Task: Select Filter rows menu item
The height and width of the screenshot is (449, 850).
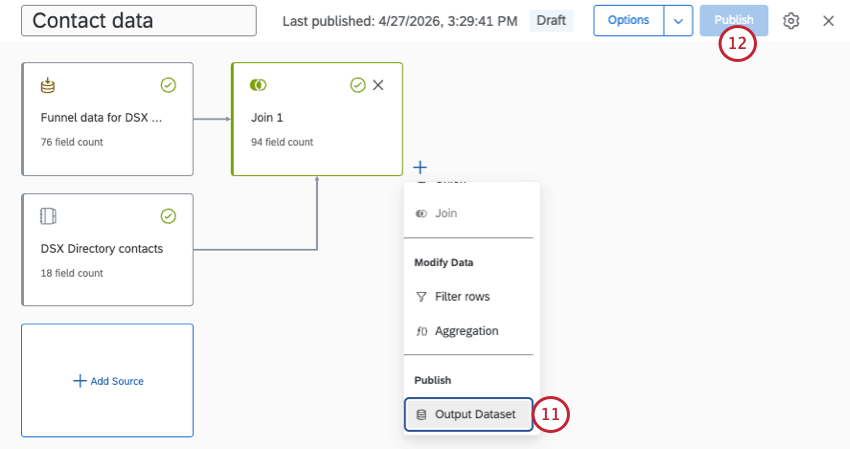Action: coord(468,297)
